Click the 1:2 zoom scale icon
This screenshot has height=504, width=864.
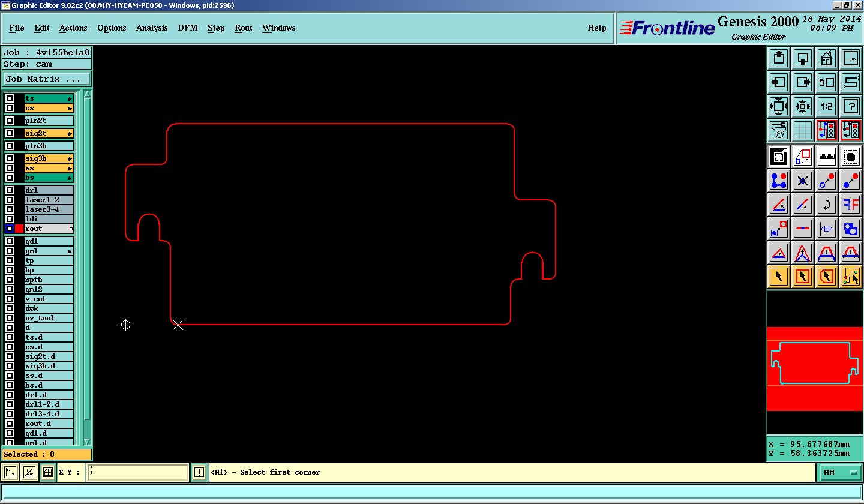click(827, 106)
